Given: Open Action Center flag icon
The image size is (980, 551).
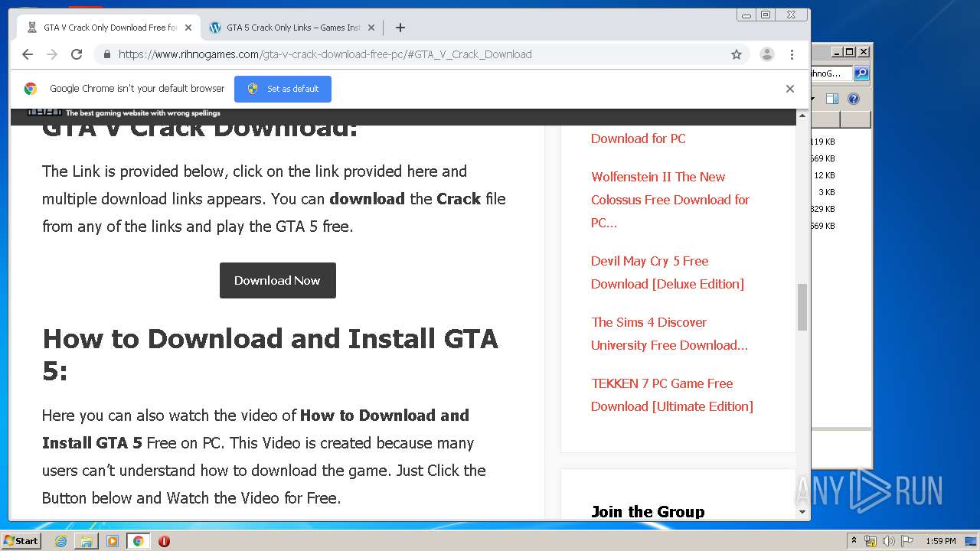Looking at the screenshot, I should (x=906, y=541).
